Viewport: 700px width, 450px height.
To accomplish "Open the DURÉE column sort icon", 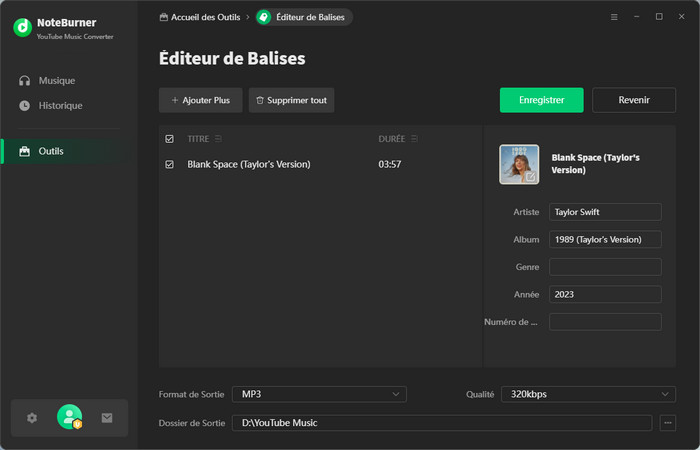I will [414, 139].
